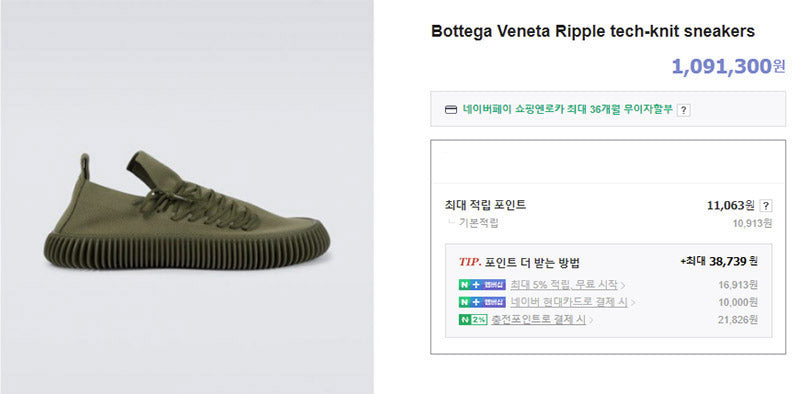Click the green N 2% badge icon

[473, 320]
